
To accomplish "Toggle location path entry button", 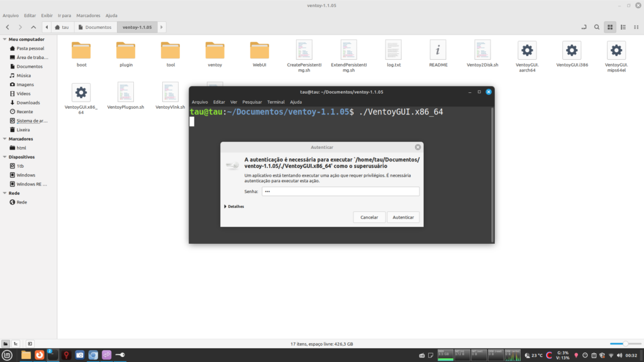I will 584,28.
